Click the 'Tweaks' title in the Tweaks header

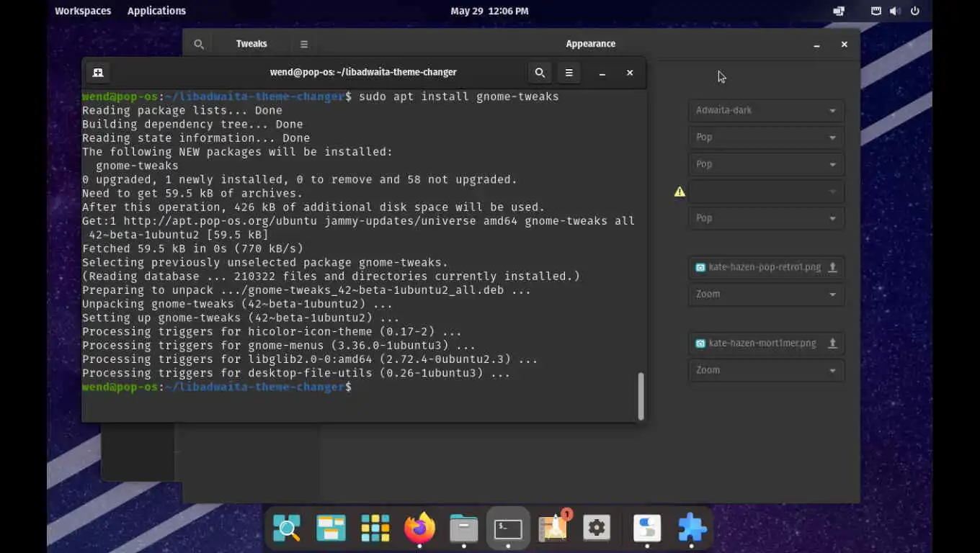(x=251, y=44)
